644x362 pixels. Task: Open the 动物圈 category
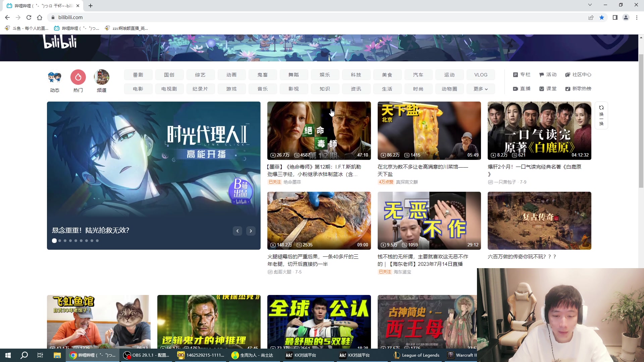click(449, 89)
